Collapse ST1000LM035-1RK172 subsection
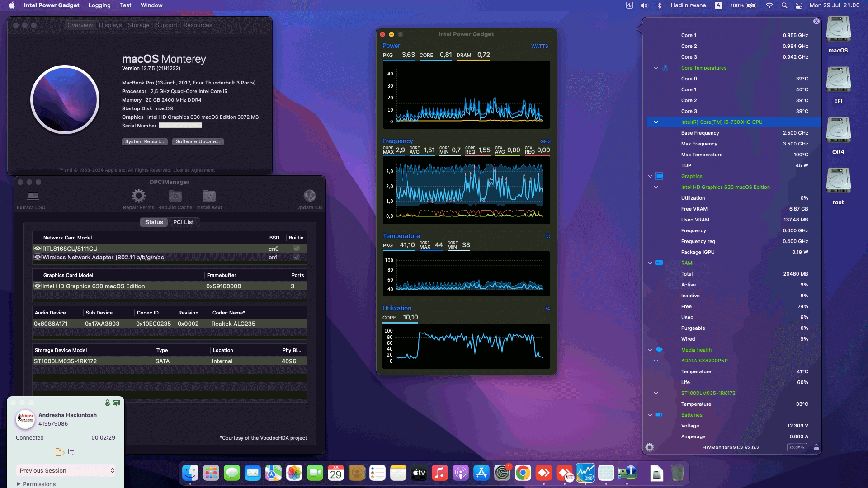The height and width of the screenshot is (488, 868). (x=656, y=393)
